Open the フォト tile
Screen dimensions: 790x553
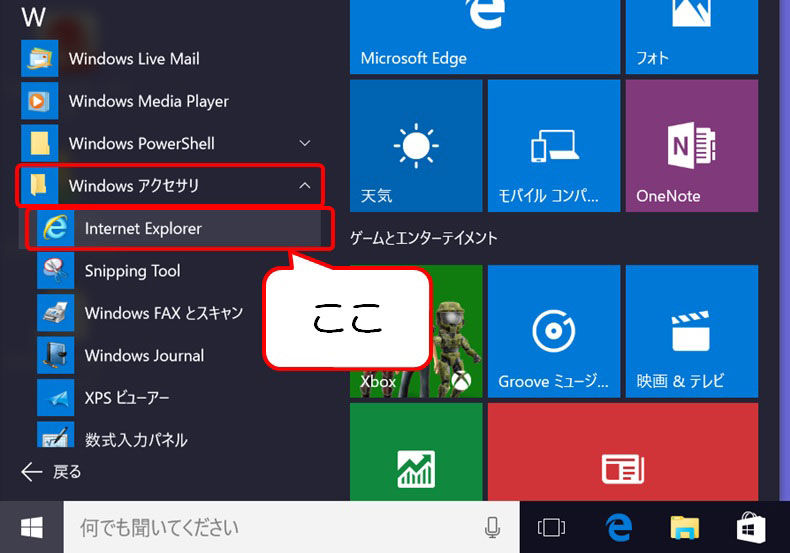click(x=692, y=37)
